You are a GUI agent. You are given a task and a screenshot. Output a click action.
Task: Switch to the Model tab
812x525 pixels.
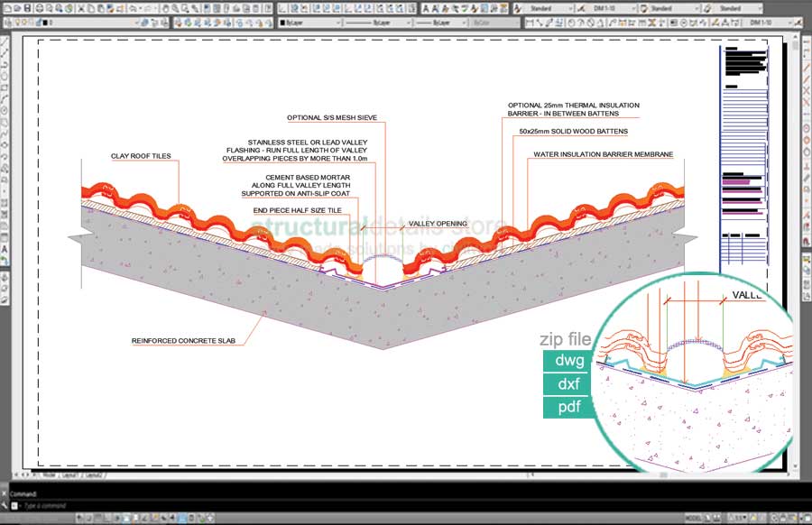pos(49,474)
